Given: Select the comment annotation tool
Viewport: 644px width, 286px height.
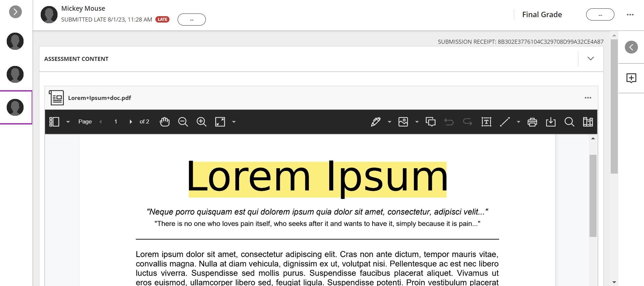Looking at the screenshot, I should 430,122.
